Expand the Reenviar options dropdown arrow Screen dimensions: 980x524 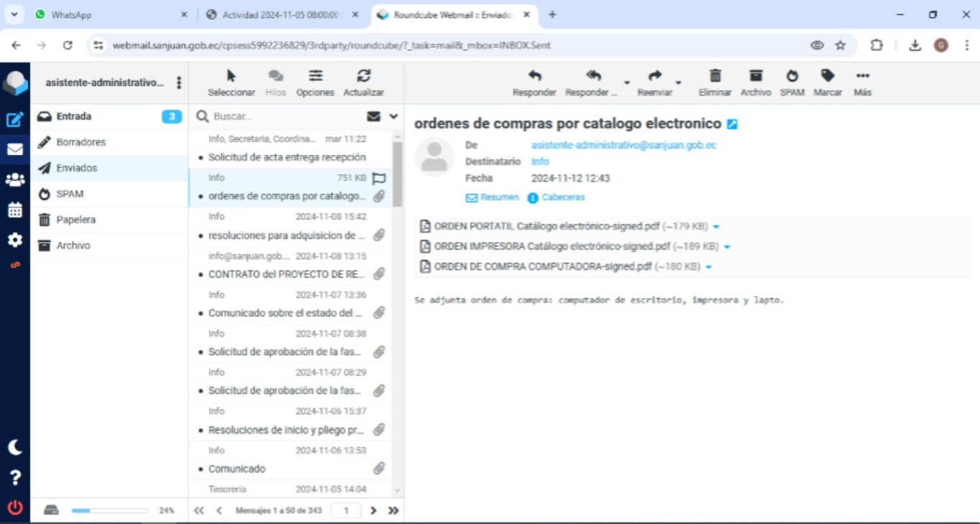point(678,83)
